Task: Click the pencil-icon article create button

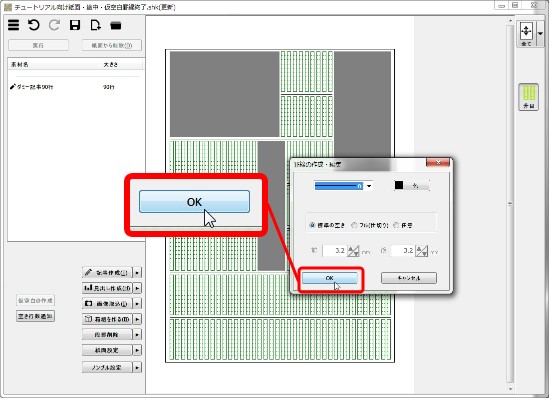Action: 107,272
